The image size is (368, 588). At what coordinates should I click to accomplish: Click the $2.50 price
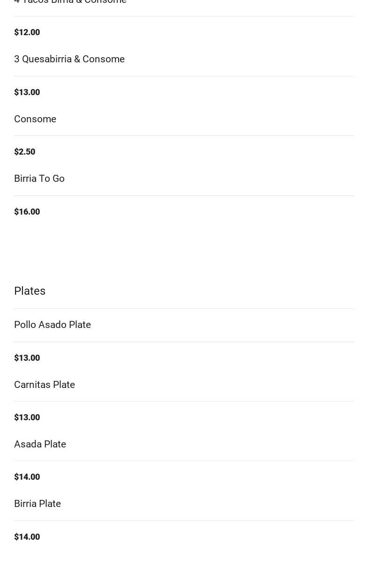[25, 152]
